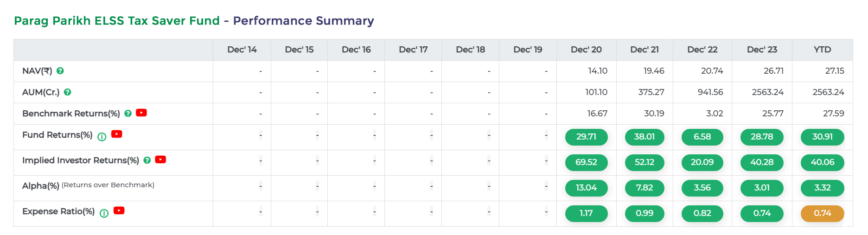Click orange YTD Expense Ratio 0.74 badge
The image size is (868, 235).
tap(822, 213)
